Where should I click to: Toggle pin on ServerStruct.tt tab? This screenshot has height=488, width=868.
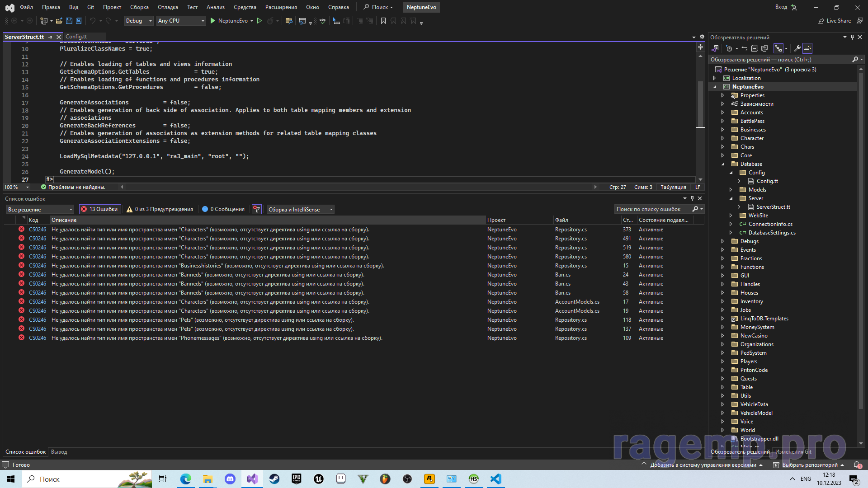tap(50, 37)
